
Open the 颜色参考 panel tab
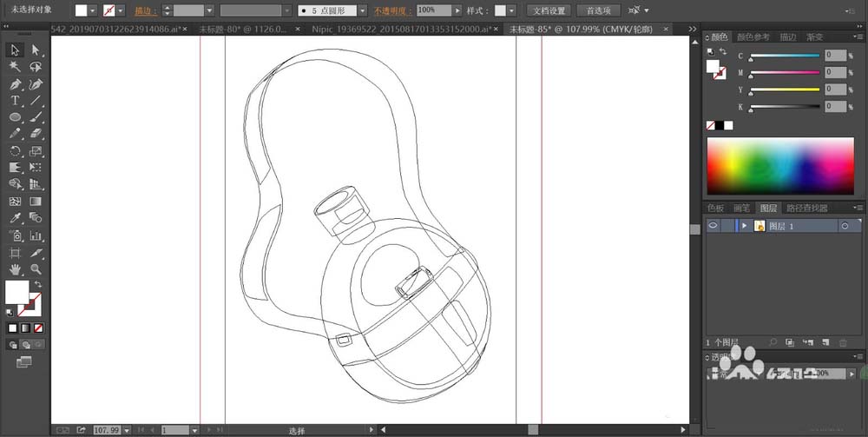click(753, 37)
